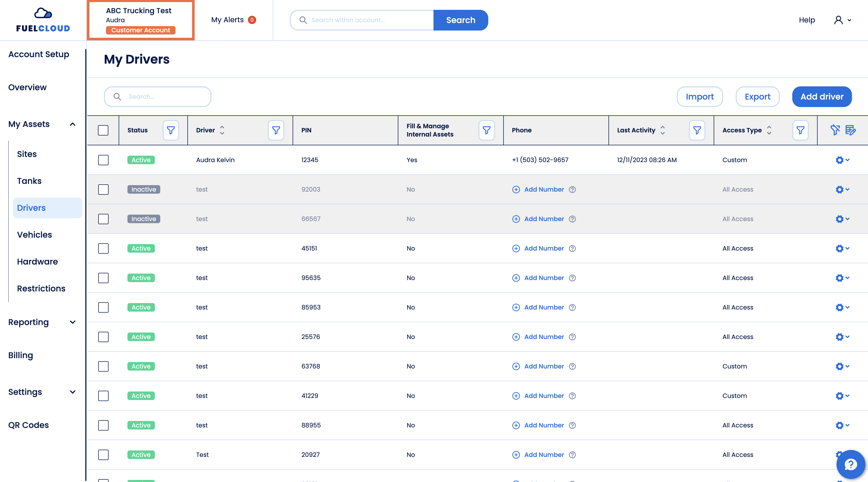Select the Audra Kelvin row checkbox
The image size is (868, 482).
(103, 160)
